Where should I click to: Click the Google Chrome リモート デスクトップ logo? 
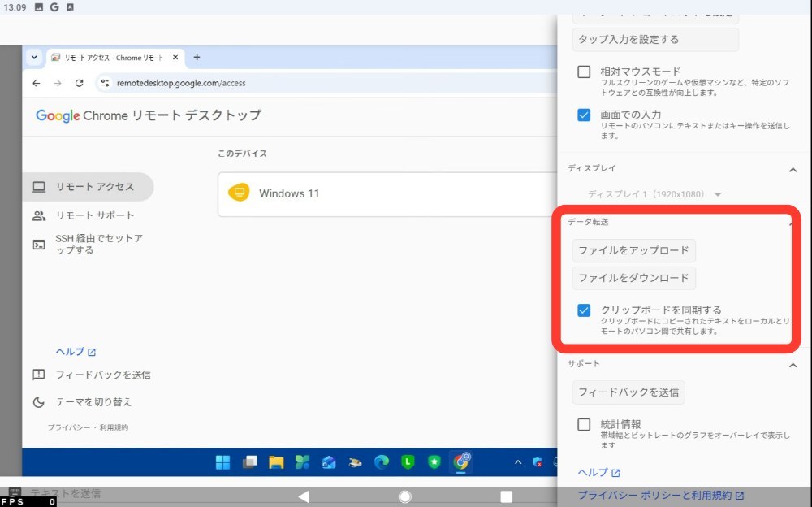pyautogui.click(x=149, y=115)
